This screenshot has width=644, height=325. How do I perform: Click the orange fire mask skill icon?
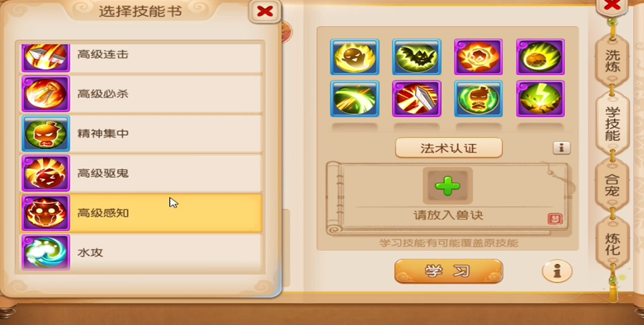(x=478, y=57)
